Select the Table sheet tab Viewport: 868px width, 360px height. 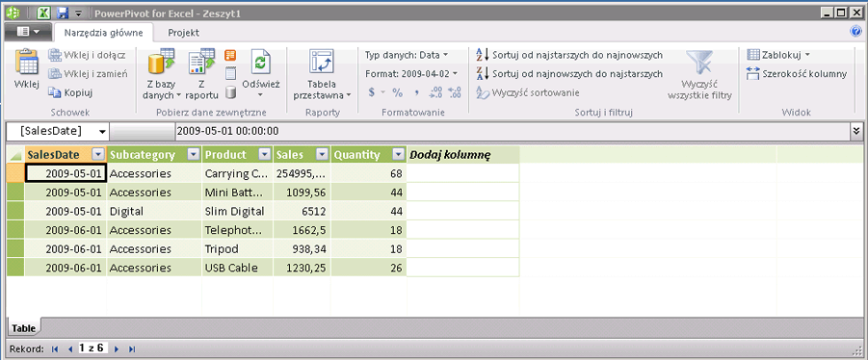[x=24, y=328]
